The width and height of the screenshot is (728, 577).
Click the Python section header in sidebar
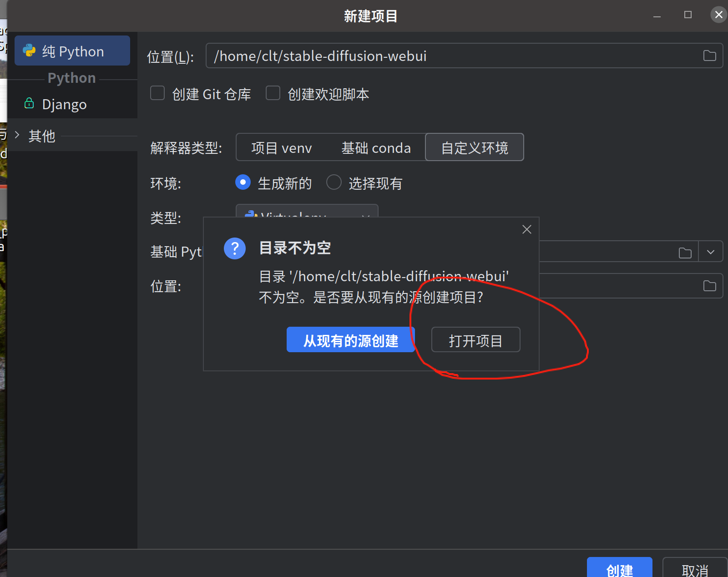71,78
